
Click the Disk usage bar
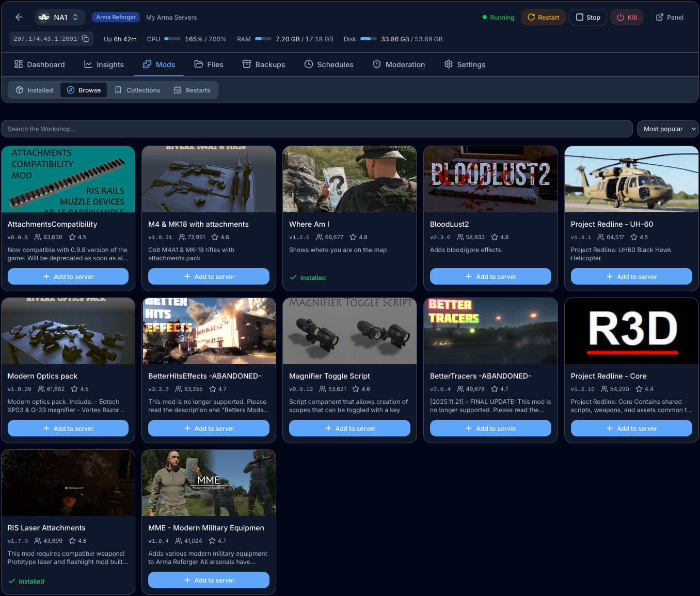pyautogui.click(x=369, y=39)
